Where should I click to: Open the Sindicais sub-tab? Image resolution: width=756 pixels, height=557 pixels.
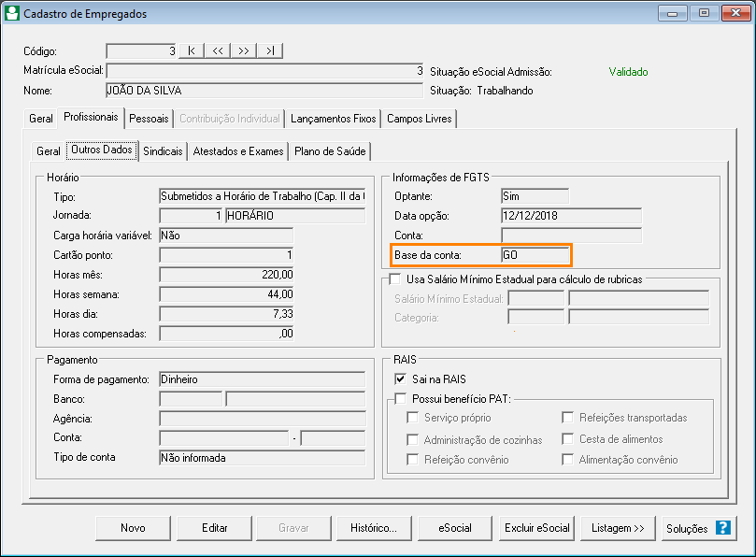[x=163, y=151]
